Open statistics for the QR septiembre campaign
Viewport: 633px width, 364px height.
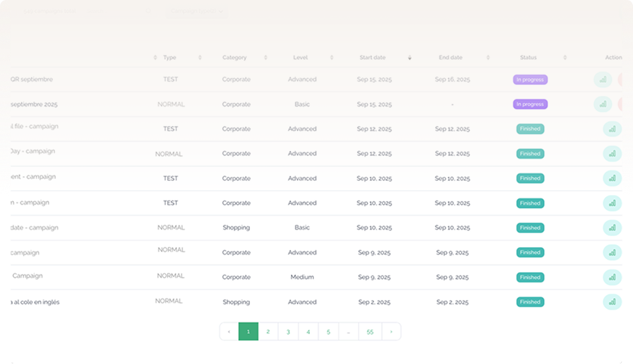coord(603,79)
